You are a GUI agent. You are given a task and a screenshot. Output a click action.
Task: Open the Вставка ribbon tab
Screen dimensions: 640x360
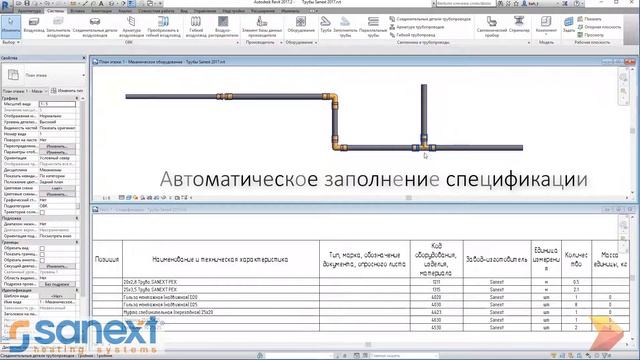coord(78,11)
